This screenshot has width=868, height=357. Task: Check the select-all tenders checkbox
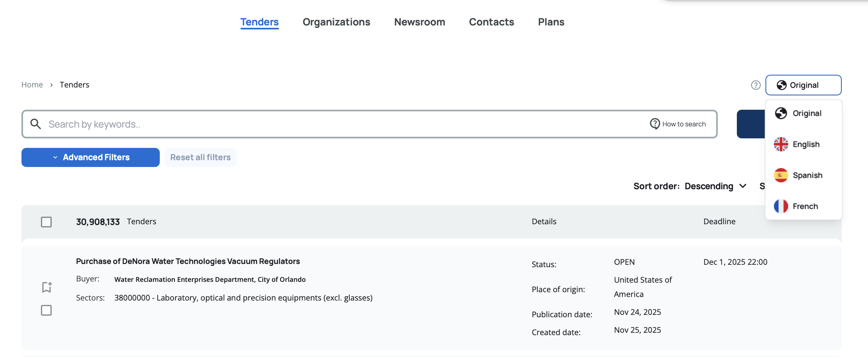tap(46, 222)
